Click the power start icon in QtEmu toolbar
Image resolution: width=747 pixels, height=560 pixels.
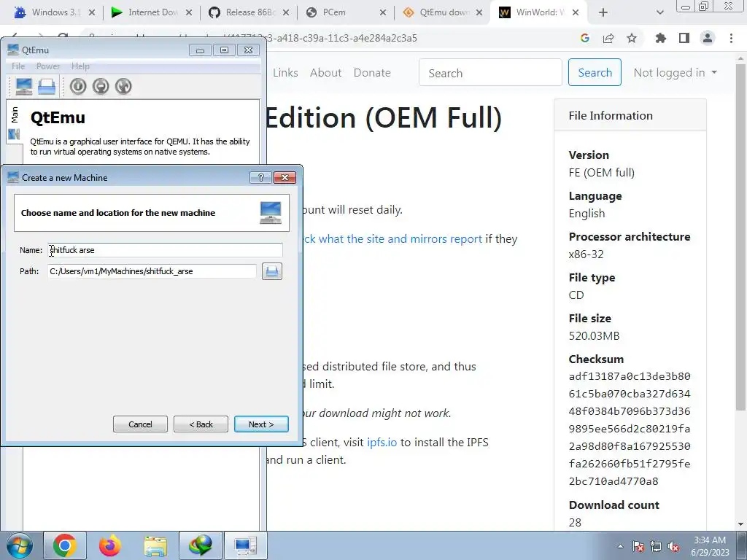point(78,86)
